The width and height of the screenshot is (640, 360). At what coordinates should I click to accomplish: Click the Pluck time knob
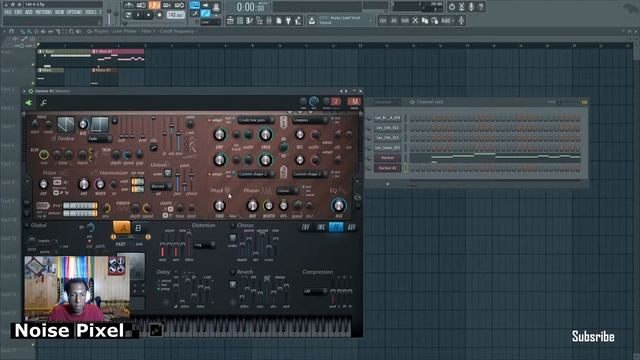(220, 205)
